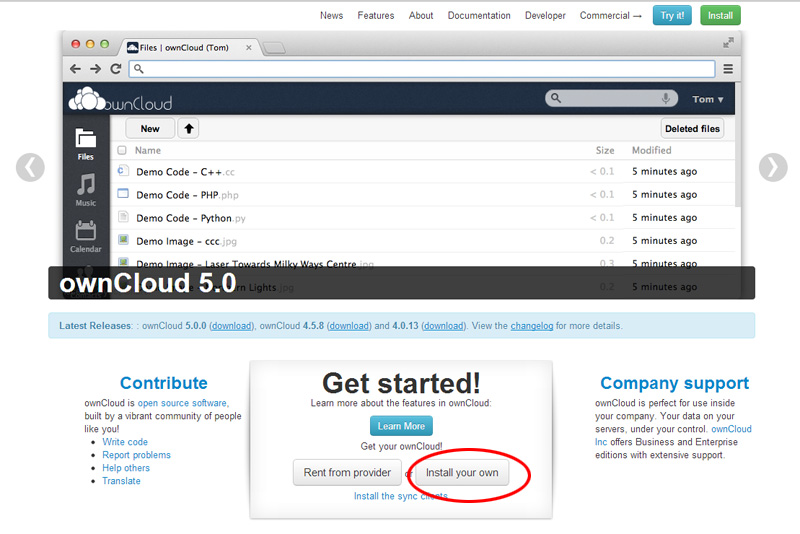Image resolution: width=800 pixels, height=534 pixels.
Task: Download ownCloud 4.0.13
Action: pyautogui.click(x=444, y=326)
